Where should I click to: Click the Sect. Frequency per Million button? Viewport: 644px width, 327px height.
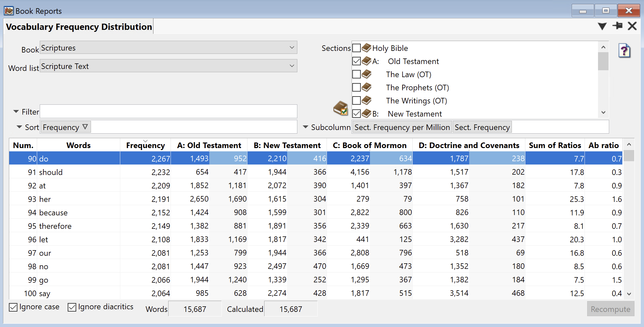[x=402, y=127]
